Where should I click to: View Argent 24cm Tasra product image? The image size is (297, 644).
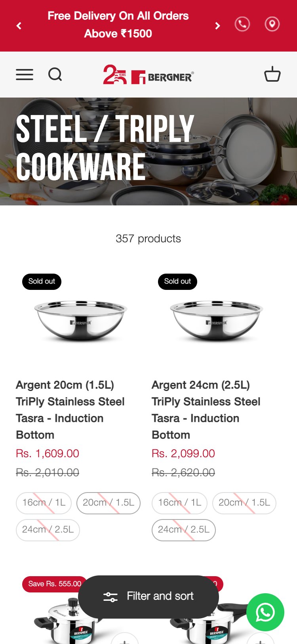tap(217, 320)
